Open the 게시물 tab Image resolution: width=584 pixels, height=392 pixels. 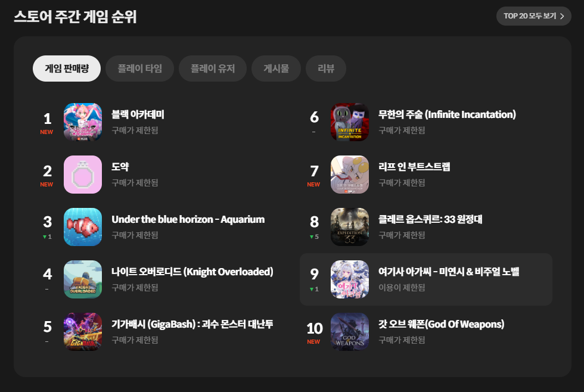pos(276,69)
